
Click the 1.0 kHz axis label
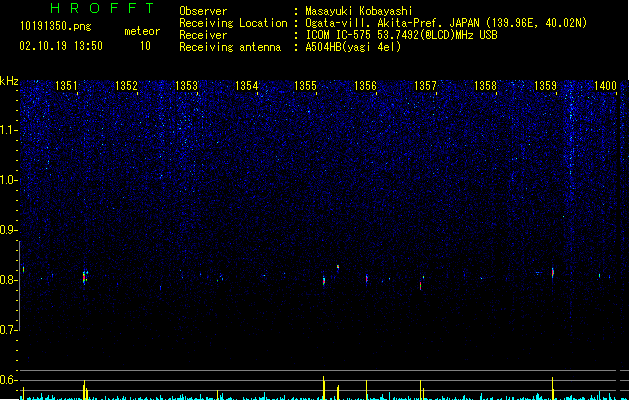[8, 180]
